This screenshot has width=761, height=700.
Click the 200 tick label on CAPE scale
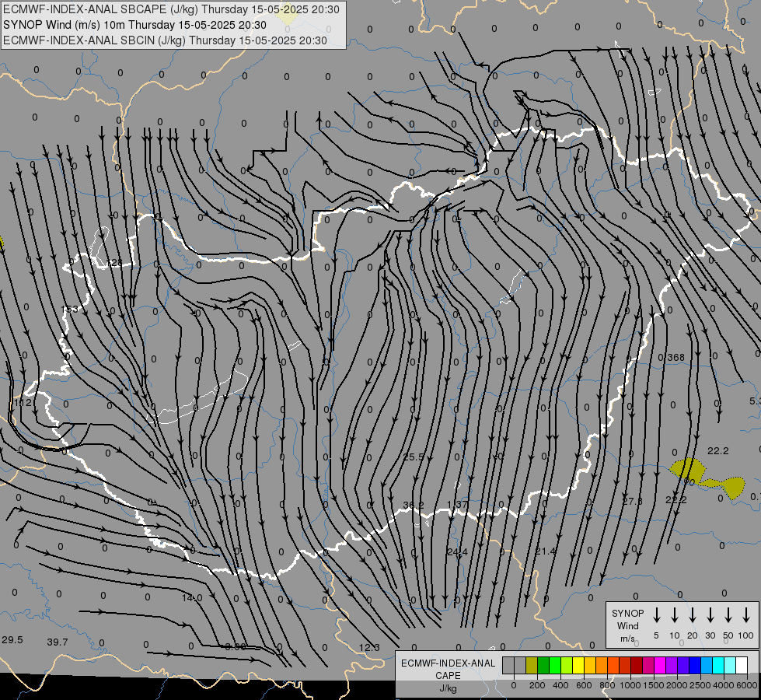(537, 685)
